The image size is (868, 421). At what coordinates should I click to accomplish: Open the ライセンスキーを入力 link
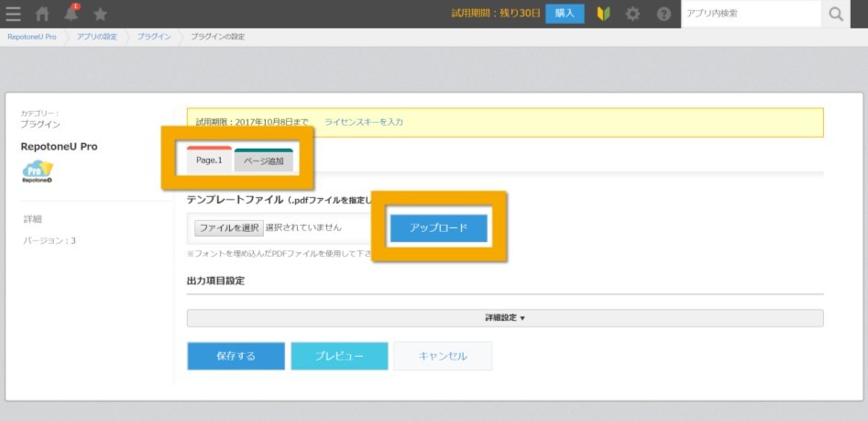(x=364, y=122)
